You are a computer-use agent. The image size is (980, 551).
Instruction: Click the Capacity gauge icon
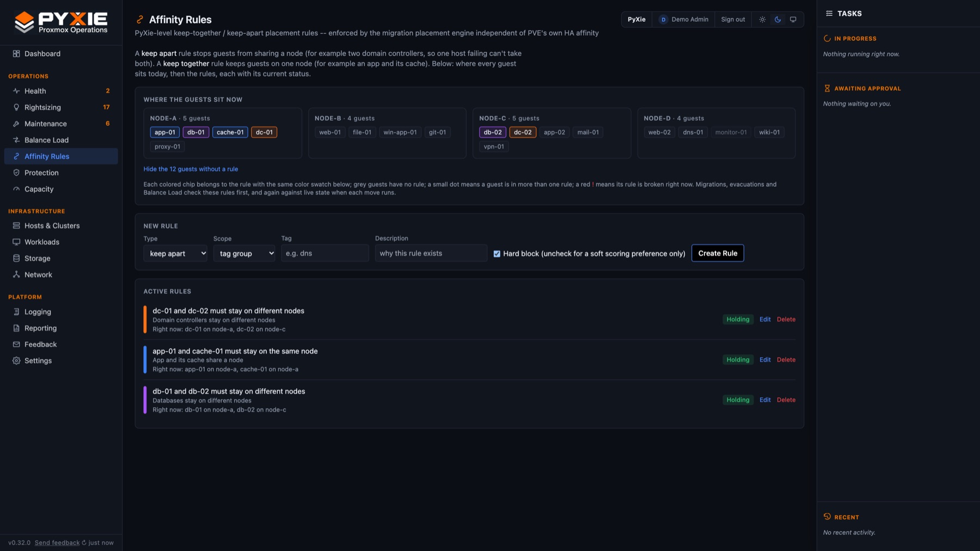(x=16, y=189)
